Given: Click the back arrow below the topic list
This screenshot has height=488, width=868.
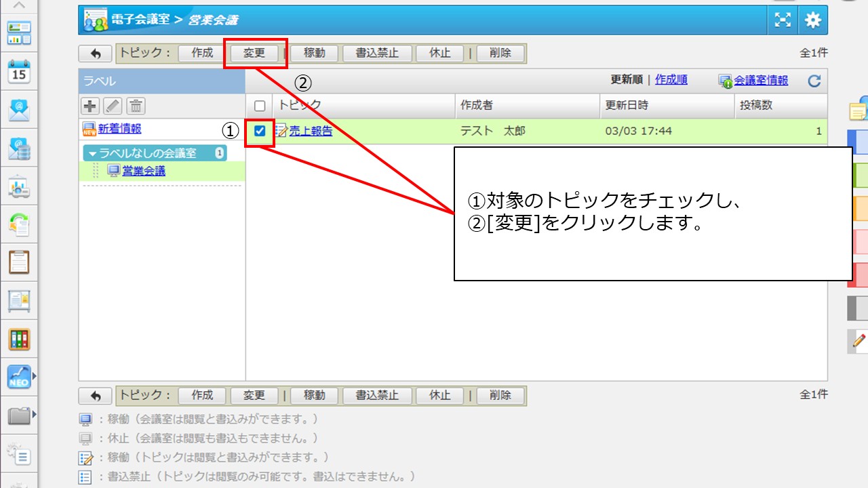Looking at the screenshot, I should pyautogui.click(x=96, y=396).
